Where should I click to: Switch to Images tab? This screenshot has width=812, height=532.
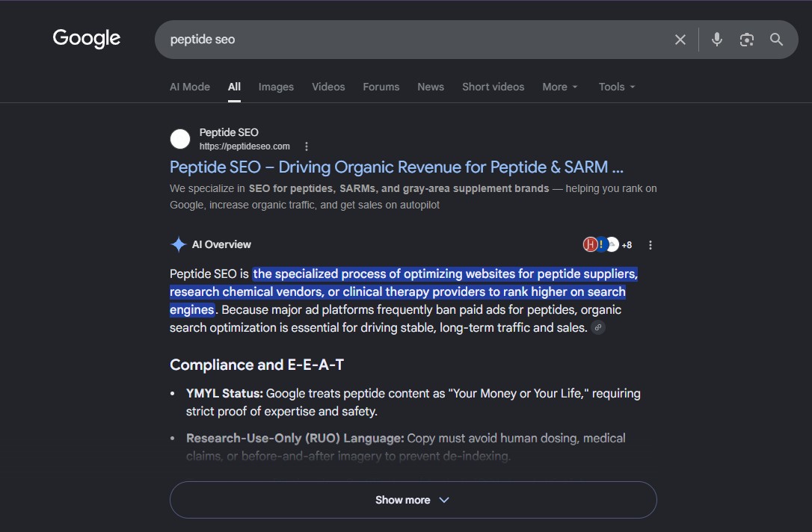tap(276, 87)
